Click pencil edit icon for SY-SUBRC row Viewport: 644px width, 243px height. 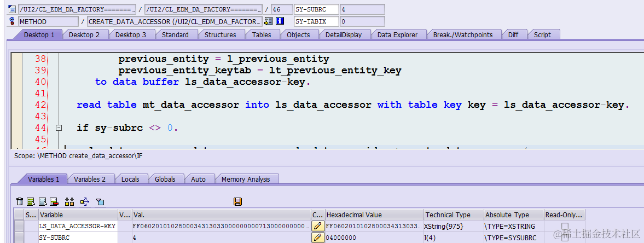point(317,237)
